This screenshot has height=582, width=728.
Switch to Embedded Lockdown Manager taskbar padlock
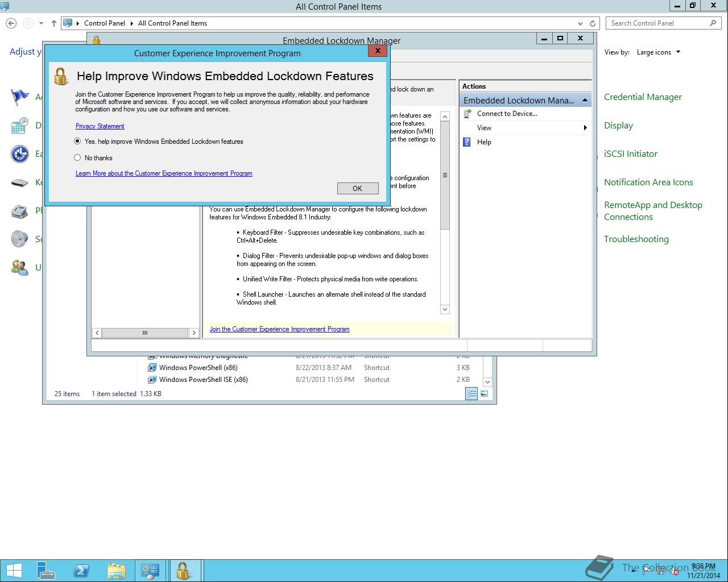click(x=183, y=571)
